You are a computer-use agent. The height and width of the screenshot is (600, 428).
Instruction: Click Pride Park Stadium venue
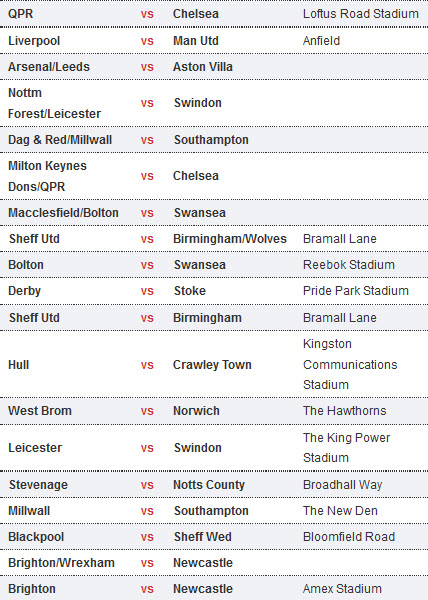(356, 291)
